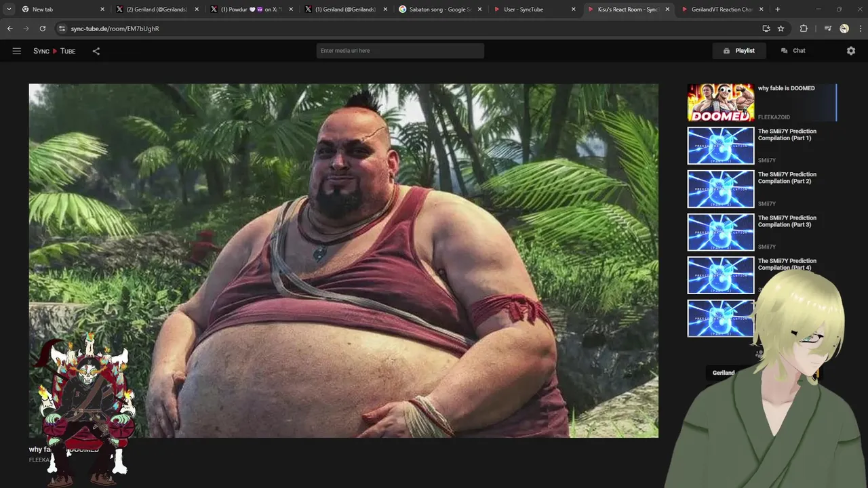Switch to '(2) Geriland' X tab
868x488 pixels.
pos(157,9)
